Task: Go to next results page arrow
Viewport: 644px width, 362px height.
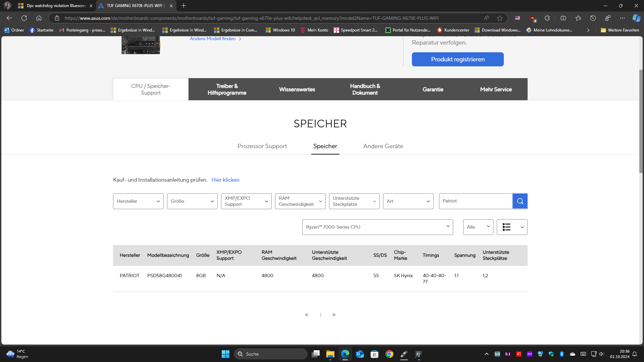Action: tap(334, 315)
